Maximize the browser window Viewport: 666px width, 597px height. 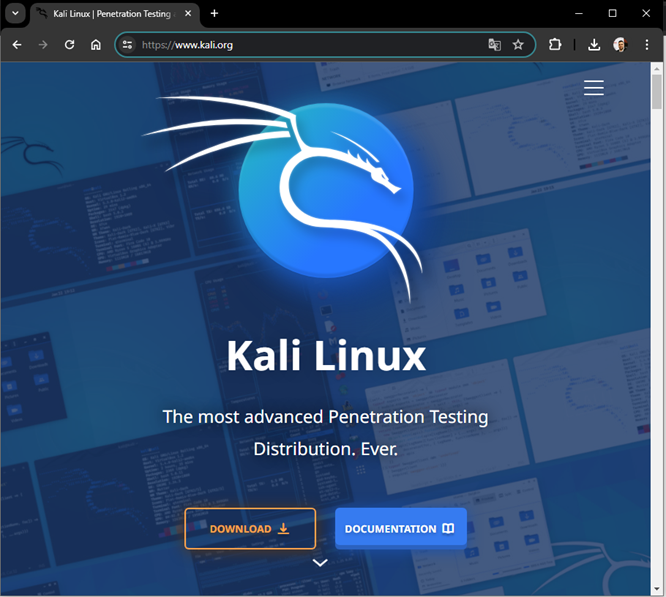tap(612, 14)
